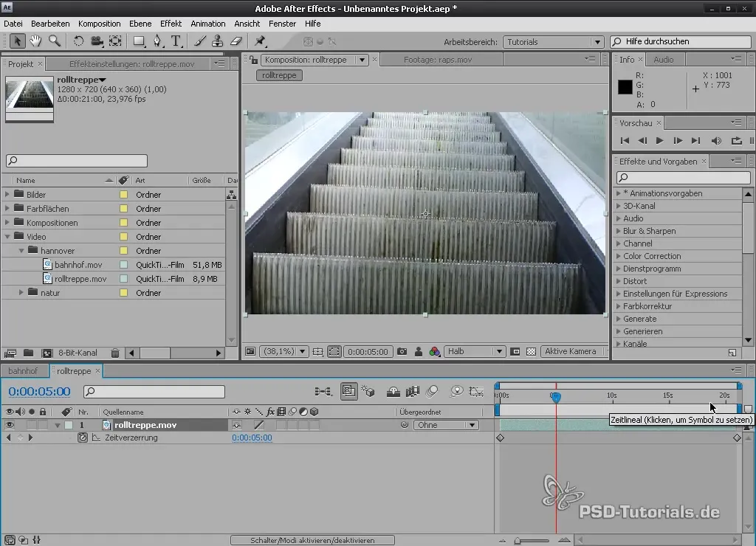Click the timeline zoom slider handle

[518, 541]
